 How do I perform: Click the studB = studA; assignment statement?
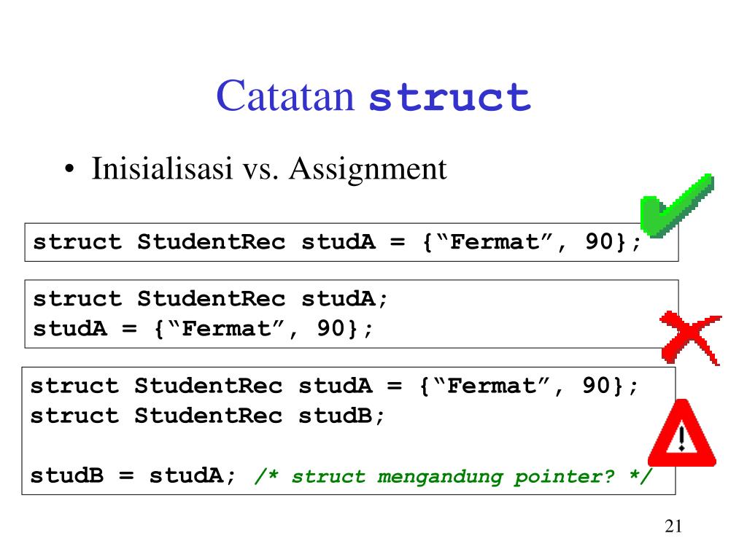tap(133, 475)
